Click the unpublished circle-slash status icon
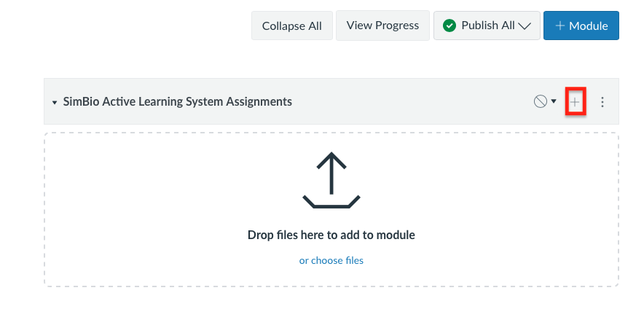This screenshot has height=320, width=644. (540, 102)
